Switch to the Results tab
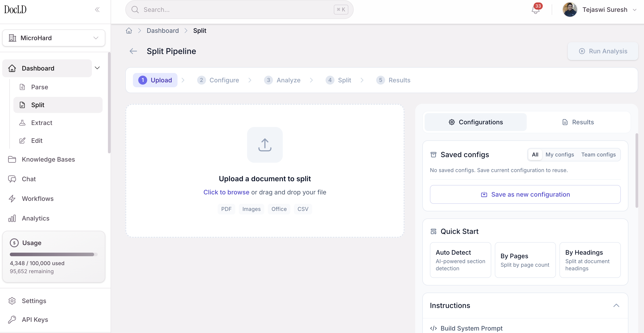This screenshot has width=644, height=333. (x=578, y=122)
